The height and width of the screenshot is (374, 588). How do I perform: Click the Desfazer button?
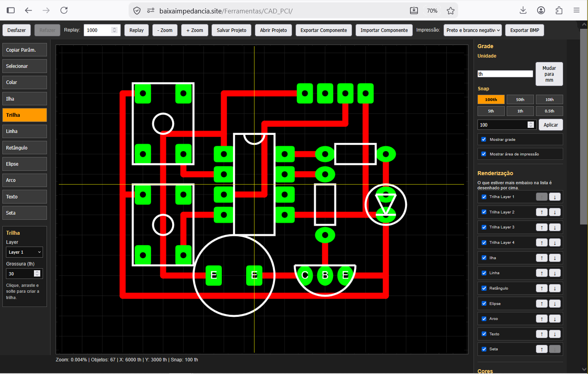click(x=17, y=30)
